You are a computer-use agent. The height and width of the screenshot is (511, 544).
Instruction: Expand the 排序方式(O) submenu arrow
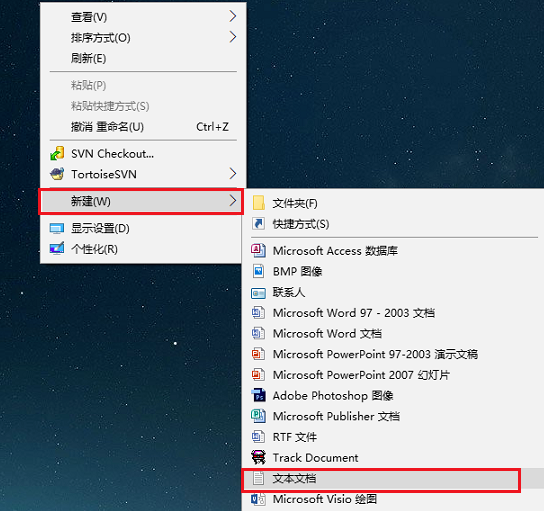click(x=233, y=37)
